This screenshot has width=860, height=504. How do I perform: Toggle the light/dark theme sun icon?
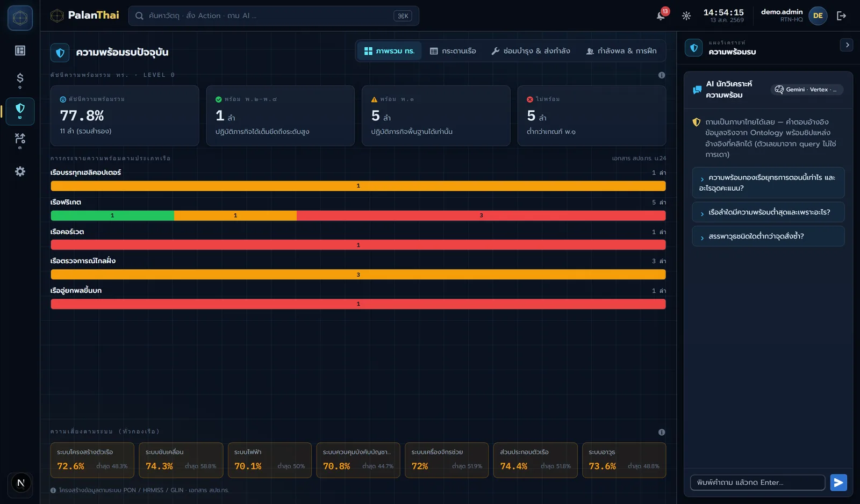686,16
